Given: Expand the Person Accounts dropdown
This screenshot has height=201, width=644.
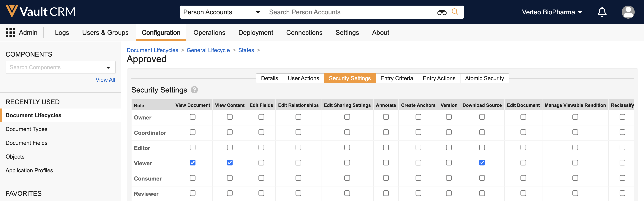Looking at the screenshot, I should tap(222, 12).
